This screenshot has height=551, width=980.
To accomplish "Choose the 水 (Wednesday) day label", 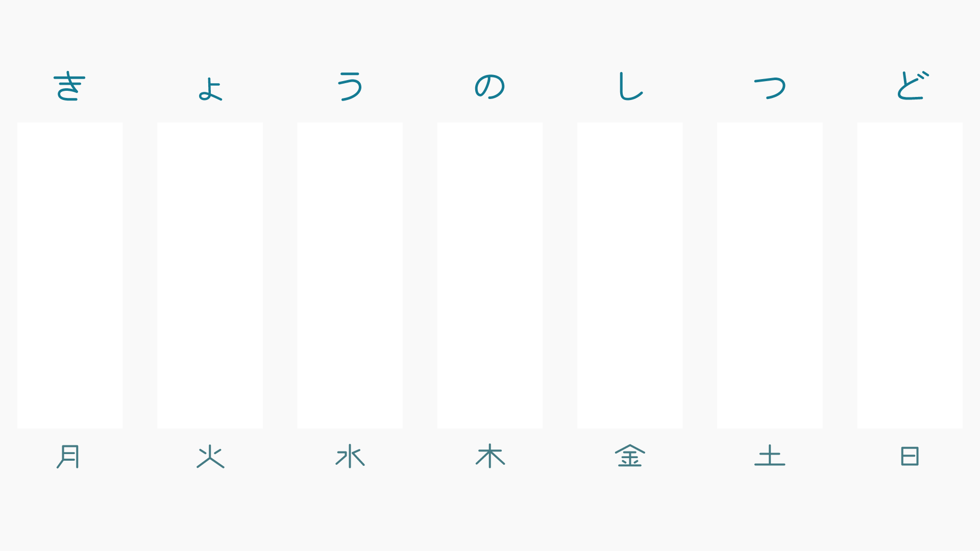I will [350, 456].
